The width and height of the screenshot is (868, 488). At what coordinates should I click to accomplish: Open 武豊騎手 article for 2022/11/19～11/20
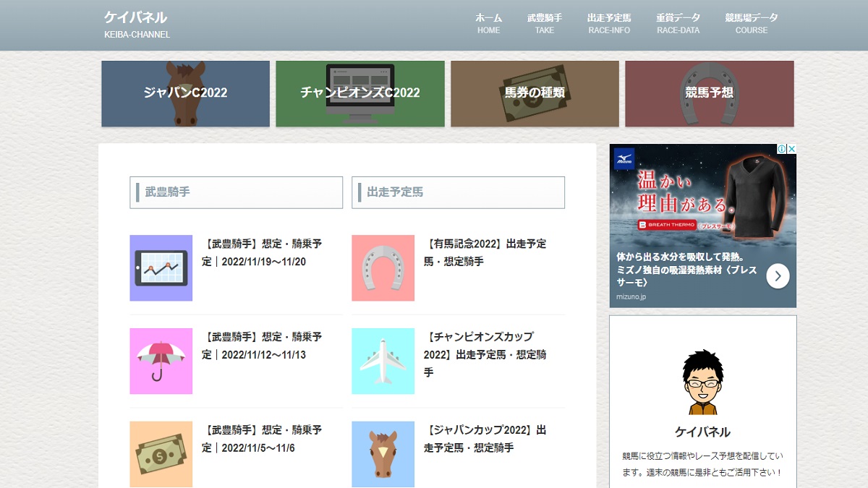[x=262, y=252]
